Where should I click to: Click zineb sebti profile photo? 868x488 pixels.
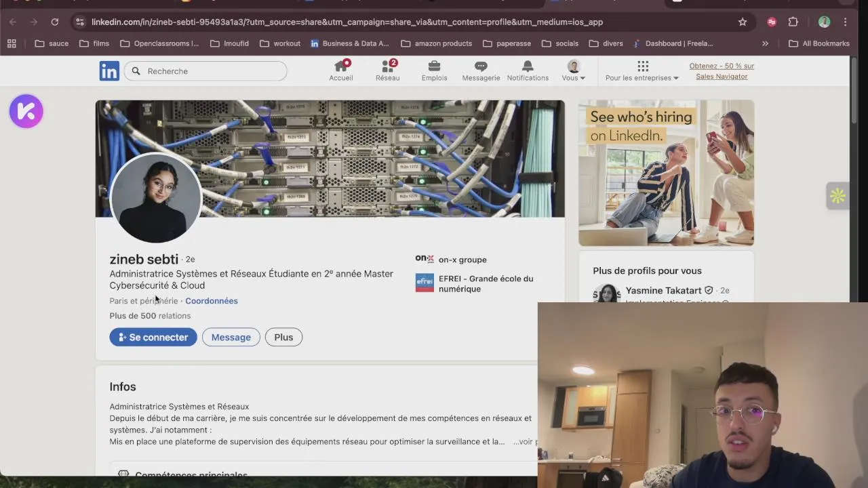pyautogui.click(x=156, y=198)
